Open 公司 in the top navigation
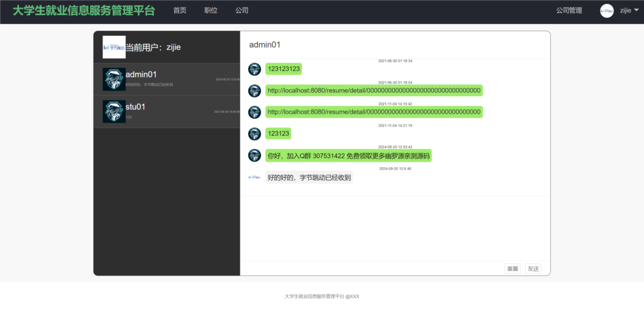Viewport: 644px width, 334px height. 241,10
